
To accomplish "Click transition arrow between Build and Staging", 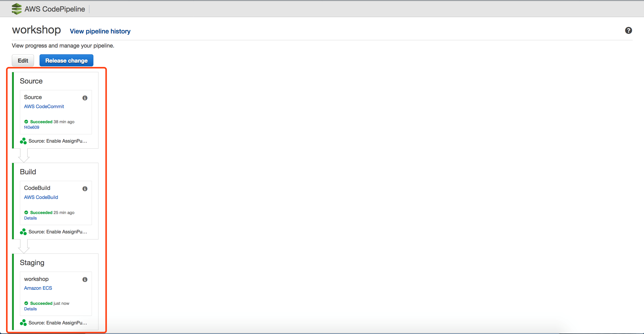I will point(24,246).
